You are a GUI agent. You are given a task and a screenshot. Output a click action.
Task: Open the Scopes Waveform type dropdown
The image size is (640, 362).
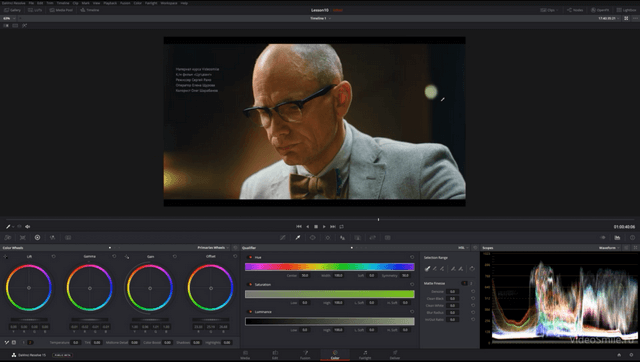(x=609, y=248)
